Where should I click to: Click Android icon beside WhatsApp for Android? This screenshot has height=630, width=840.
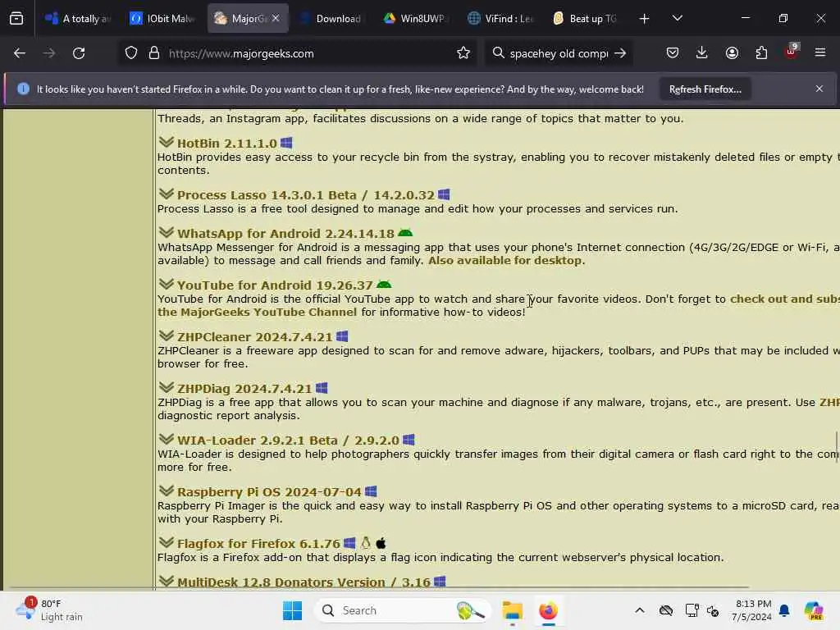[405, 233]
